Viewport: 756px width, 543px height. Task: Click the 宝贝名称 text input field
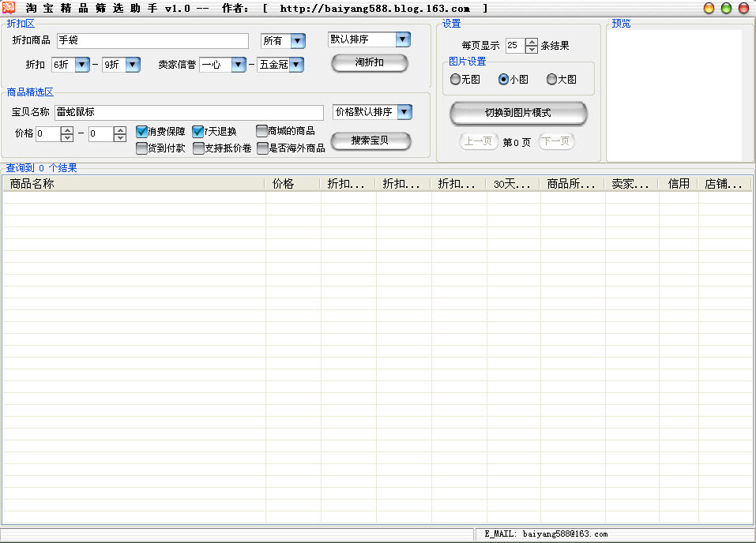point(189,112)
